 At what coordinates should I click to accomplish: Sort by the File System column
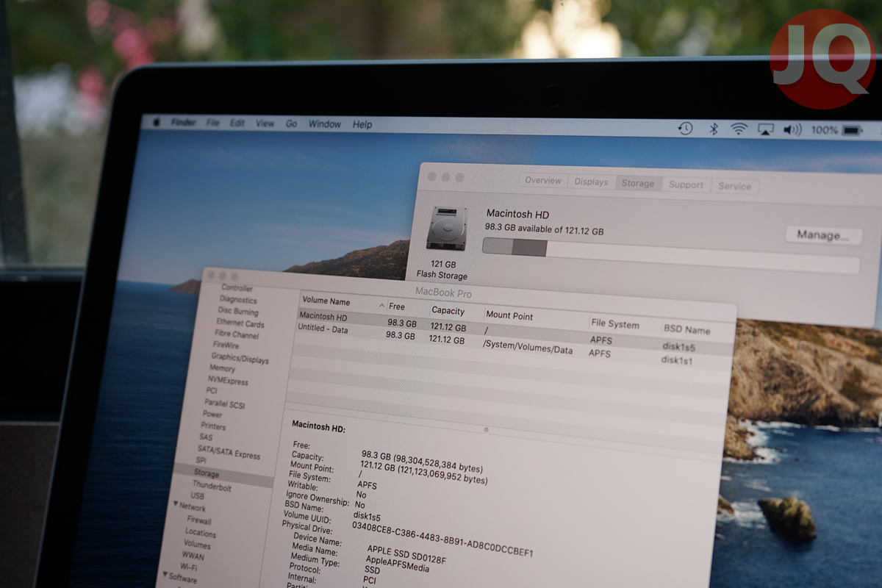point(614,324)
